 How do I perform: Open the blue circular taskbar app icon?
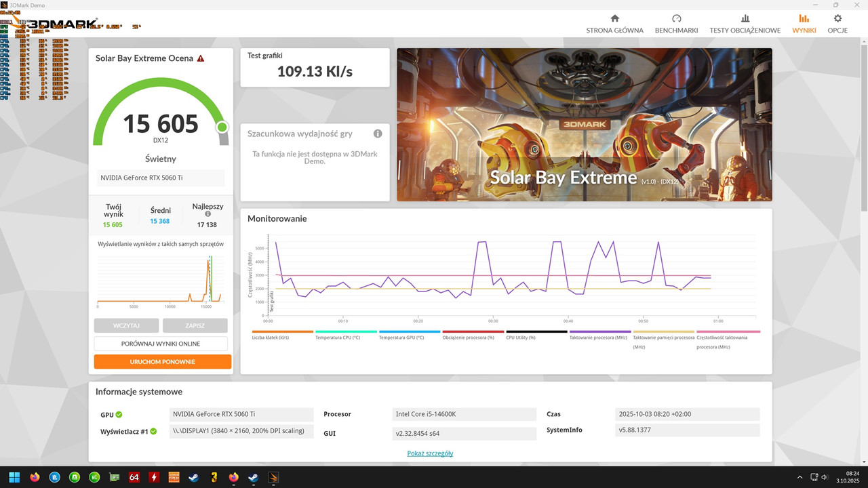tap(55, 477)
